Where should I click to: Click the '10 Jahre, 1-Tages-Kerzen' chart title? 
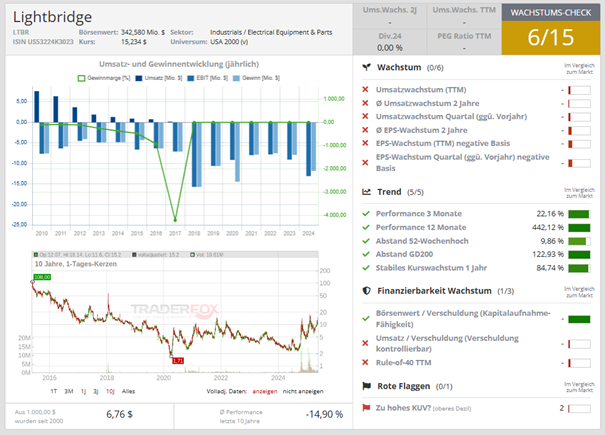[x=76, y=264]
